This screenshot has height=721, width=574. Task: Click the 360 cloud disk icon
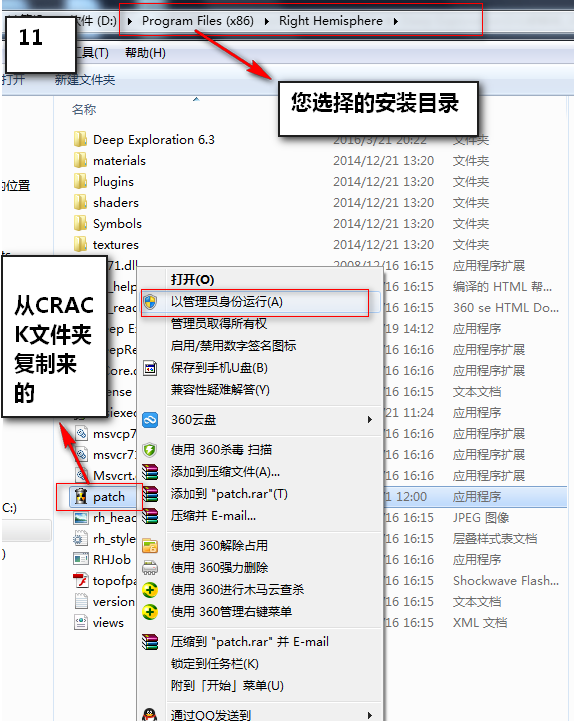150,419
